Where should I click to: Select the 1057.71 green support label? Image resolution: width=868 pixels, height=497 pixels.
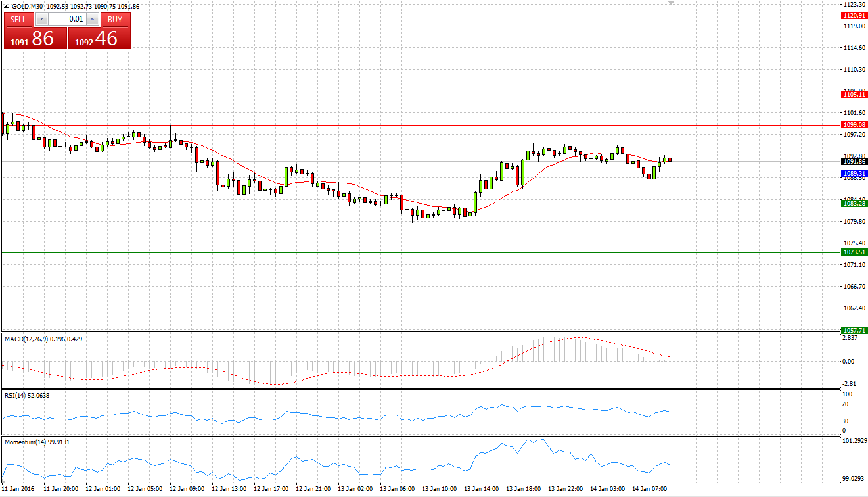pos(854,330)
